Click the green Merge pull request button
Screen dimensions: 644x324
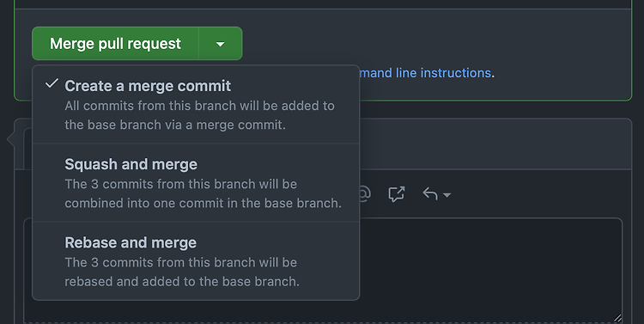click(x=115, y=44)
